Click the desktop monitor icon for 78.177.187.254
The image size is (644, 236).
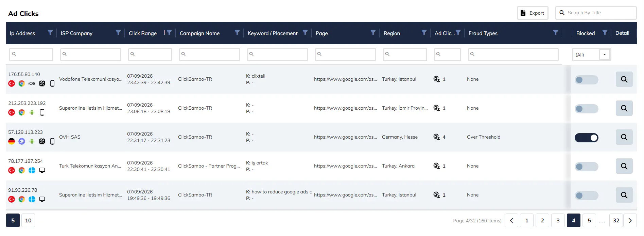tap(42, 170)
